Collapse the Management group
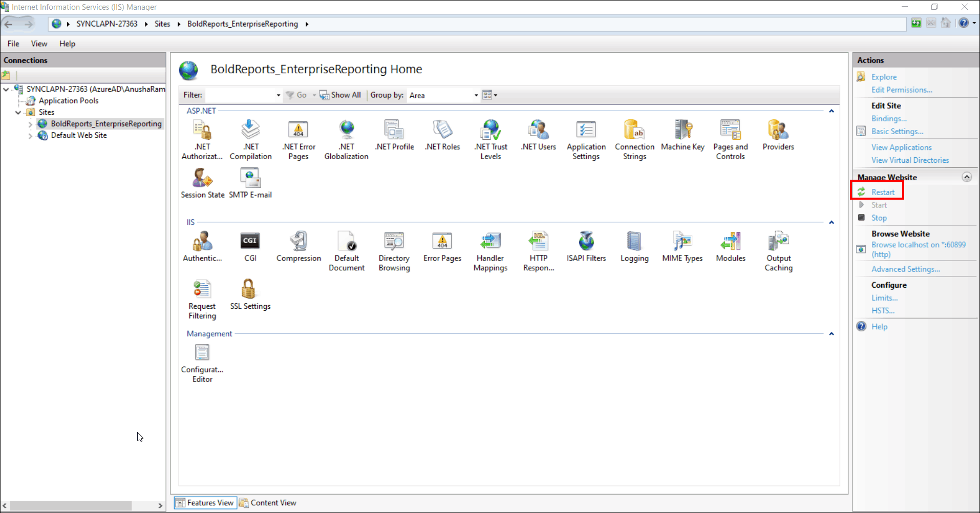The width and height of the screenshot is (980, 513). coord(832,334)
